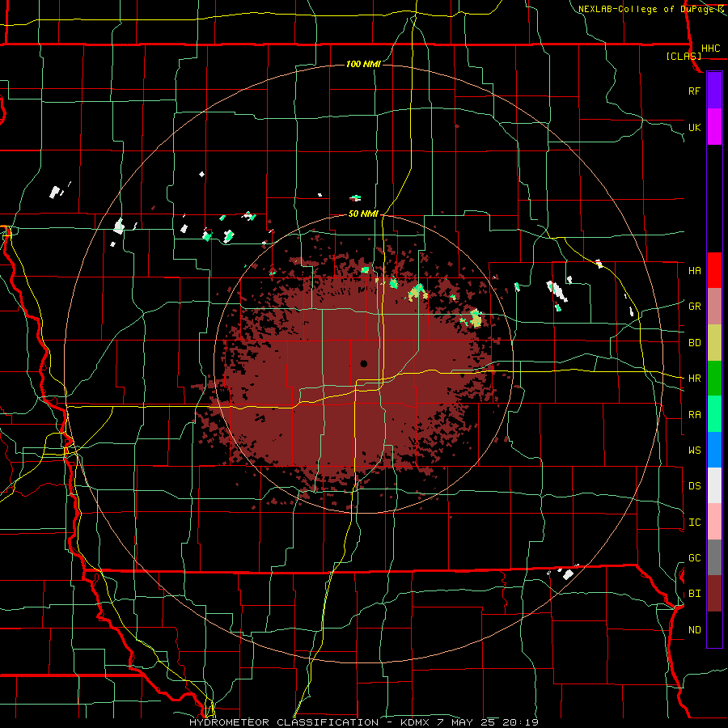The image size is (728, 728).
Task: Click the "IC" legend label
Action: click(x=694, y=523)
